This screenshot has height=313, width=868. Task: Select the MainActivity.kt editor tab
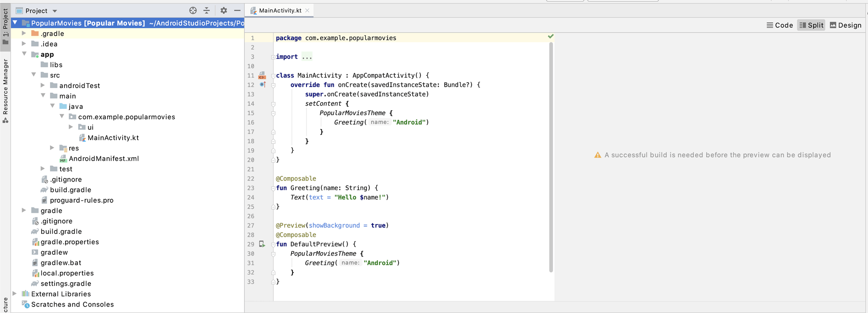[x=279, y=10]
